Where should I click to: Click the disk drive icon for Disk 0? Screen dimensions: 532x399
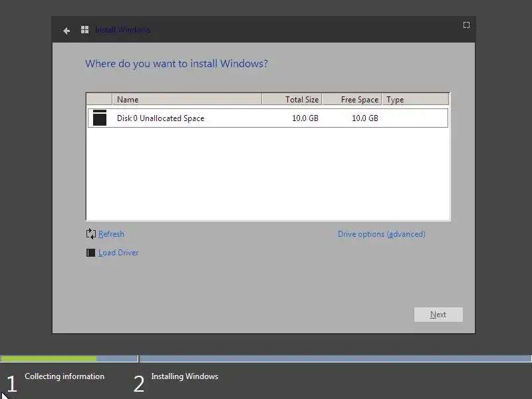pos(100,118)
